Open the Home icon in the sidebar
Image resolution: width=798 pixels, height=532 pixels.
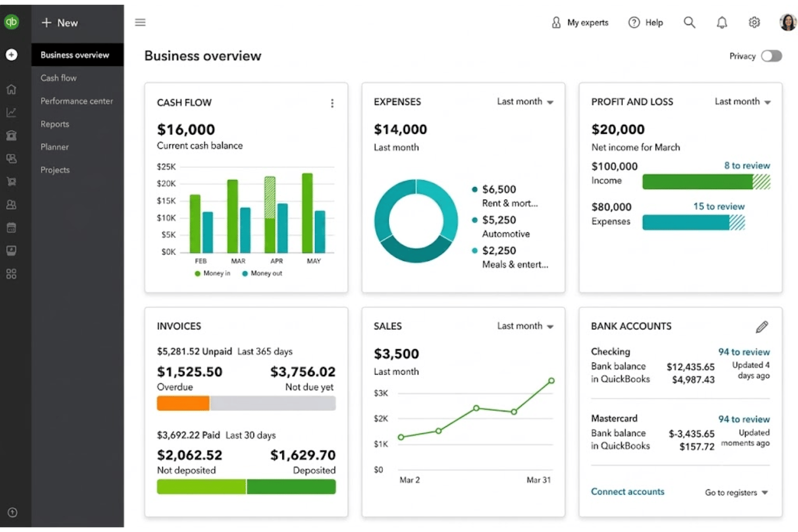point(11,89)
